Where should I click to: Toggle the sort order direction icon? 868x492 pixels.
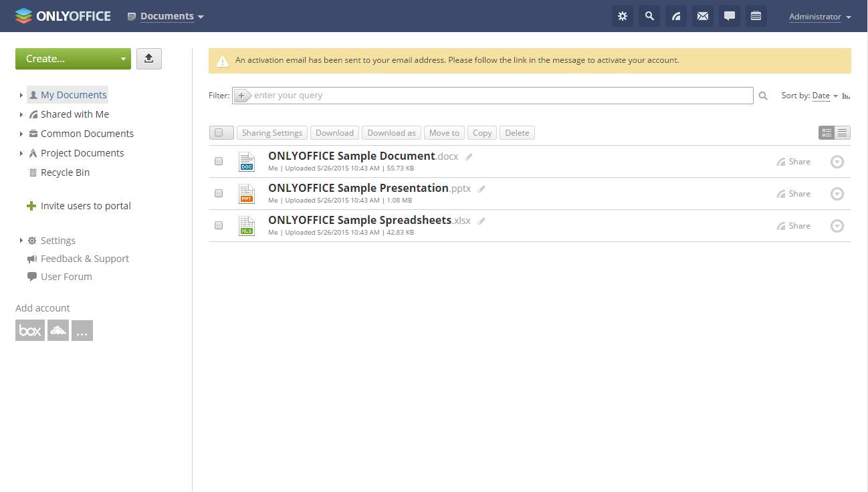pos(847,96)
